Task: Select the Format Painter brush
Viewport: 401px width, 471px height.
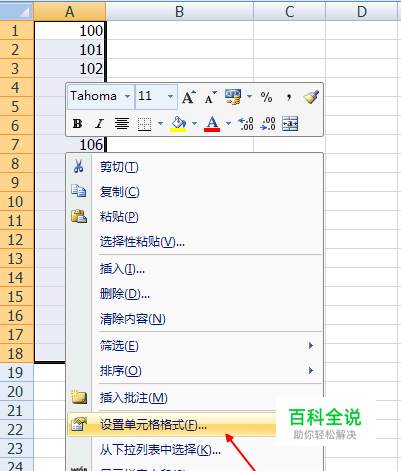Action: coord(311,97)
